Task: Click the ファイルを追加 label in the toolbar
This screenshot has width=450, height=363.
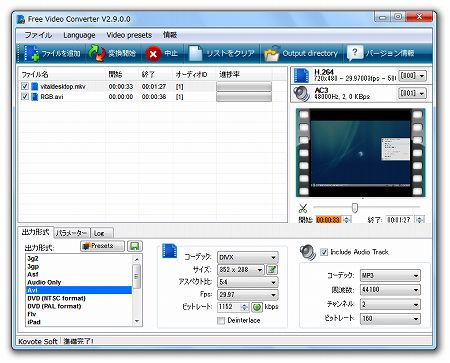Action: 61,53
